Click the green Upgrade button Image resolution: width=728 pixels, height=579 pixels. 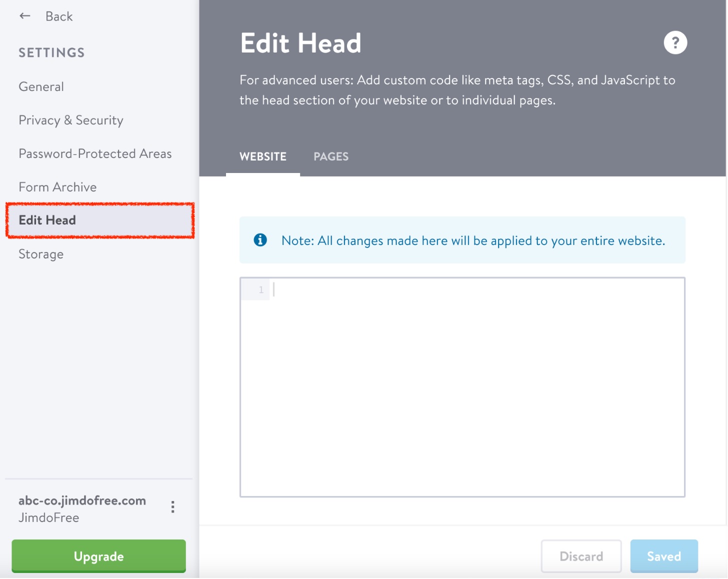point(98,556)
